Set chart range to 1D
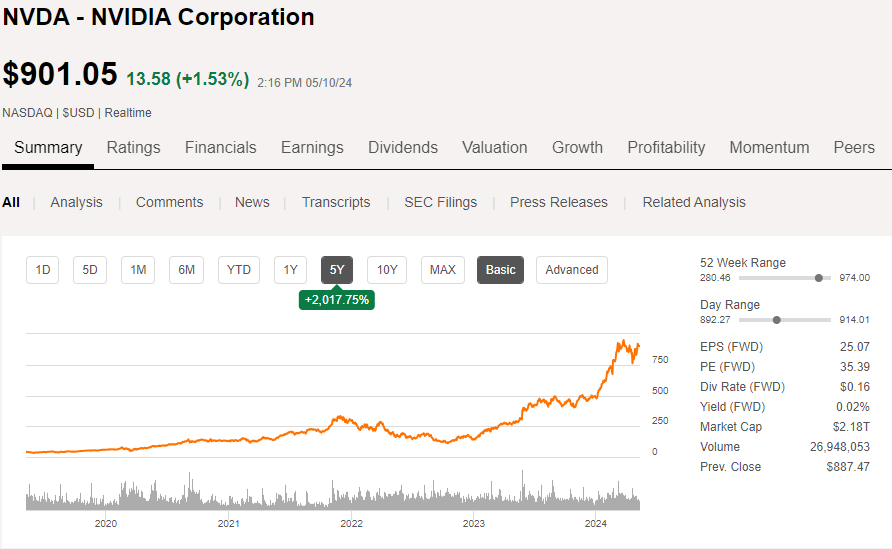892x549 pixels. [43, 270]
